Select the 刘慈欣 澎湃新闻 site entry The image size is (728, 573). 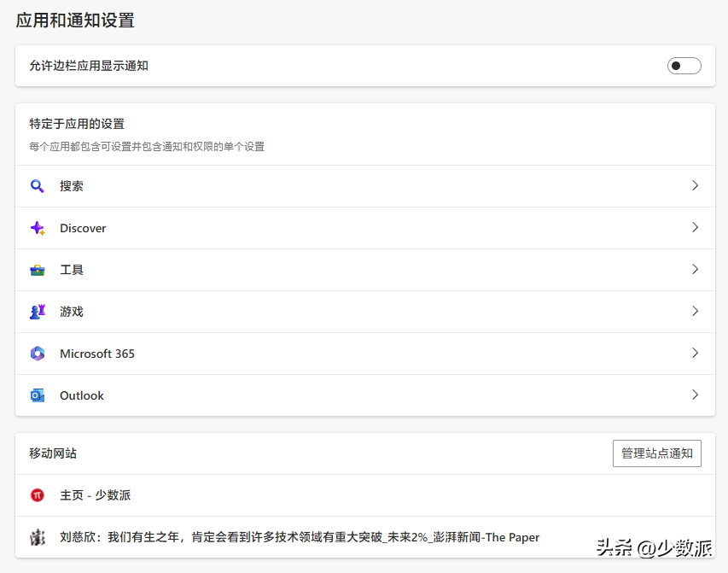365,537
